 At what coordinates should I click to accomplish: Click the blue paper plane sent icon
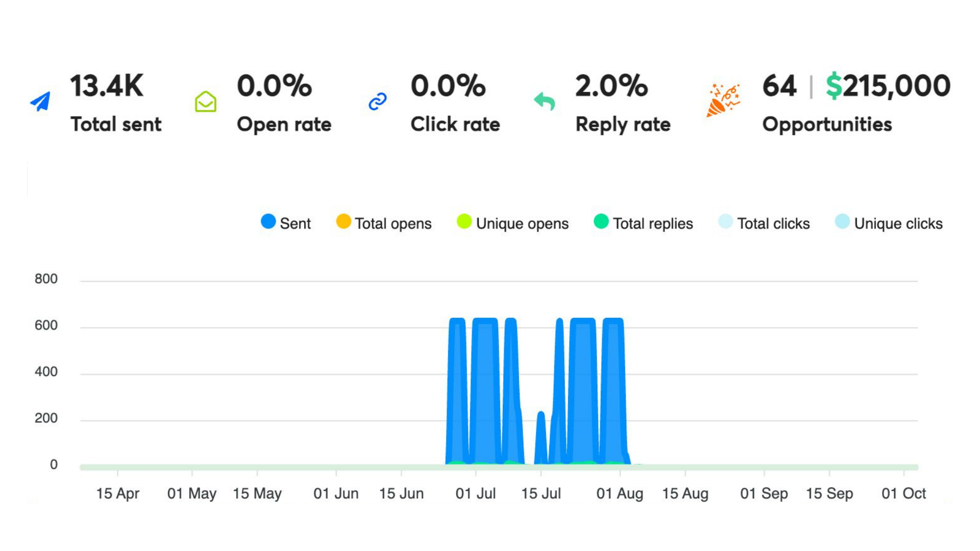click(41, 101)
